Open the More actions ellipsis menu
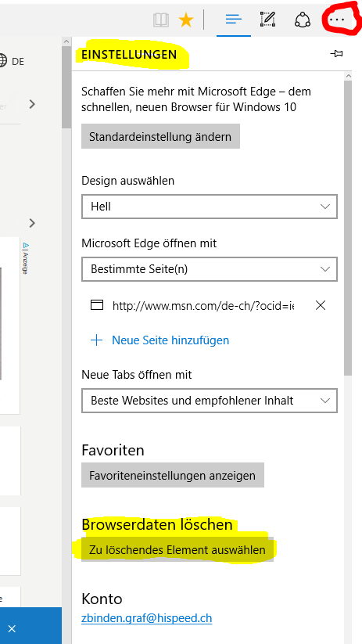This screenshot has width=362, height=644. click(339, 20)
